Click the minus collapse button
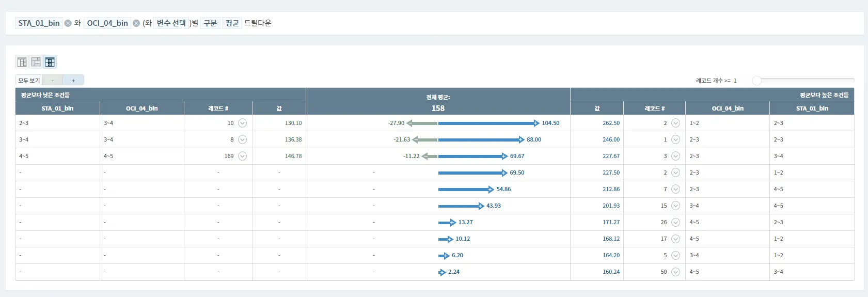This screenshot has height=297, width=868. click(53, 81)
